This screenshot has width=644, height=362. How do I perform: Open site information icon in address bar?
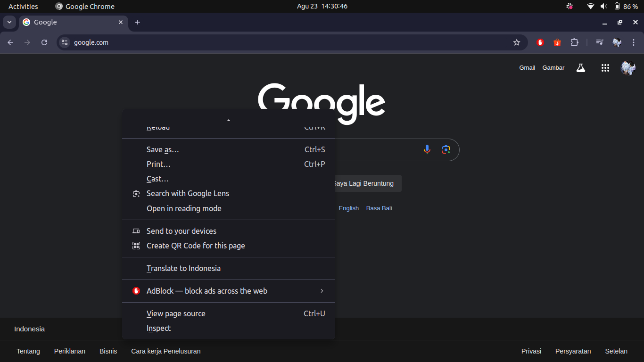[65, 42]
